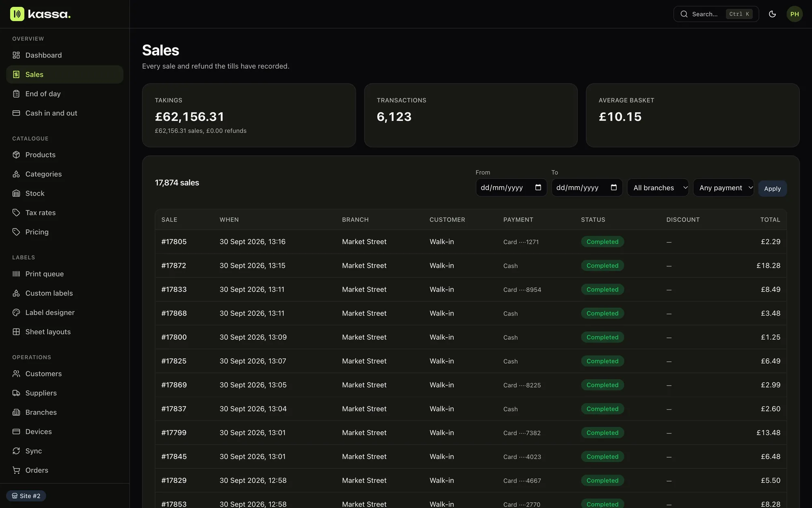Click the Sales receipt icon in sidebar
This screenshot has height=508, width=812.
(x=16, y=74)
